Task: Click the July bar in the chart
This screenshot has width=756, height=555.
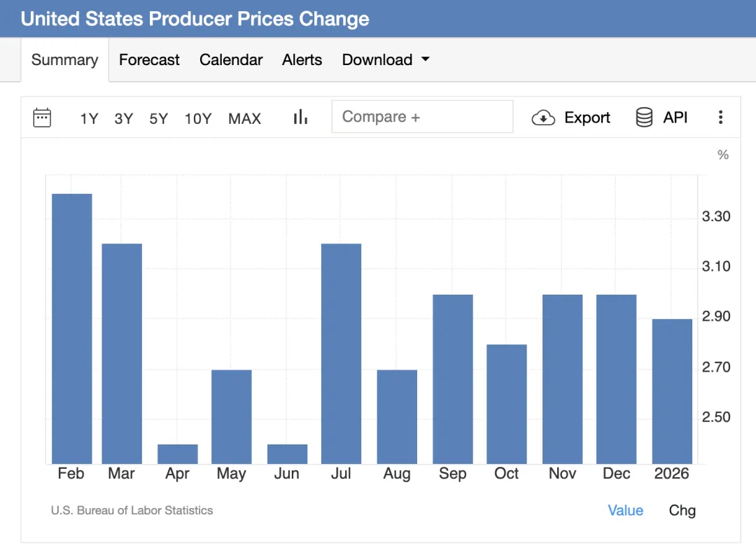Action: tap(341, 353)
